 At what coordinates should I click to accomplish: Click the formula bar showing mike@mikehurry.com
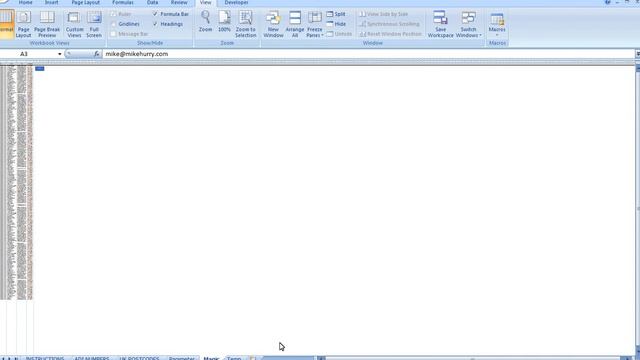pyautogui.click(x=368, y=54)
